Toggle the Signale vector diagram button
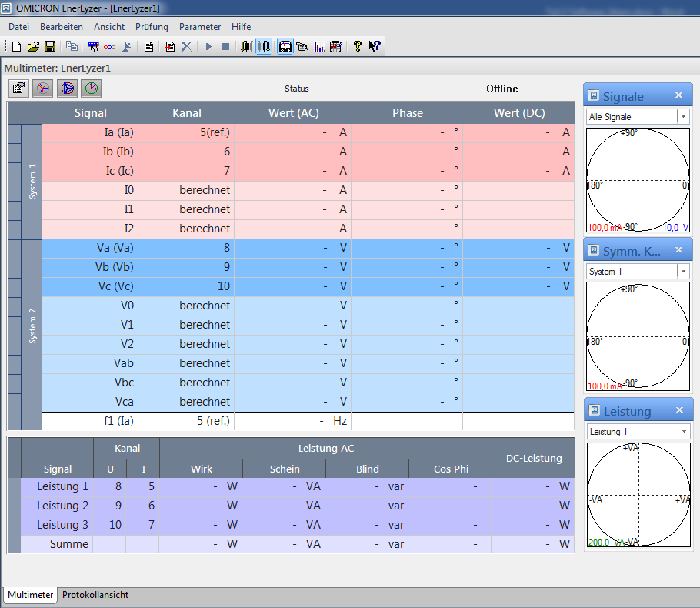Screen dimensions: 700x608 (x=43, y=88)
